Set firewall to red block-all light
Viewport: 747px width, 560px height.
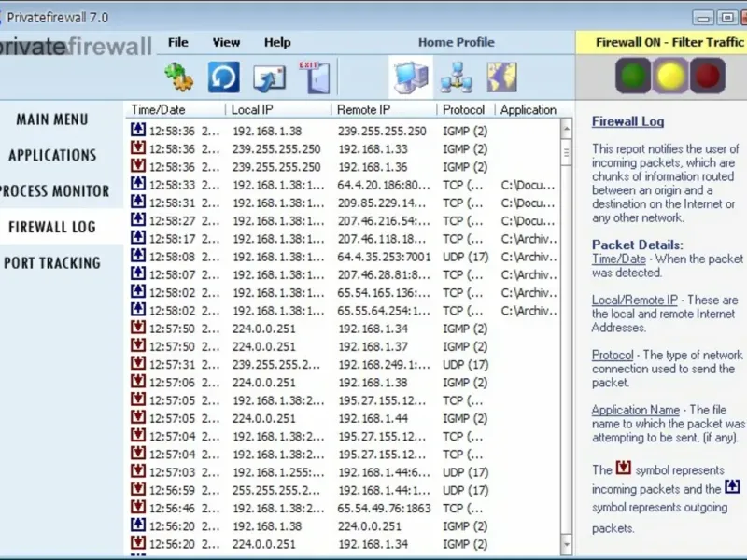708,76
